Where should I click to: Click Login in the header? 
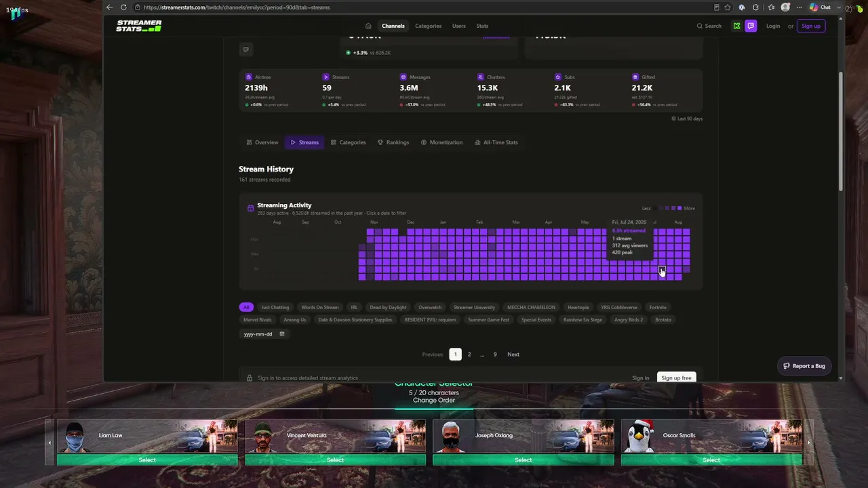773,26
